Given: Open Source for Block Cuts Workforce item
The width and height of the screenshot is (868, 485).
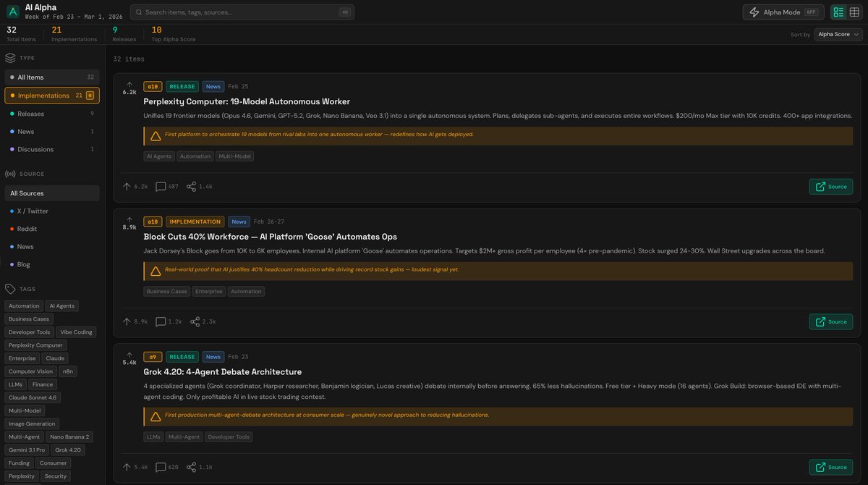Looking at the screenshot, I should [830, 321].
